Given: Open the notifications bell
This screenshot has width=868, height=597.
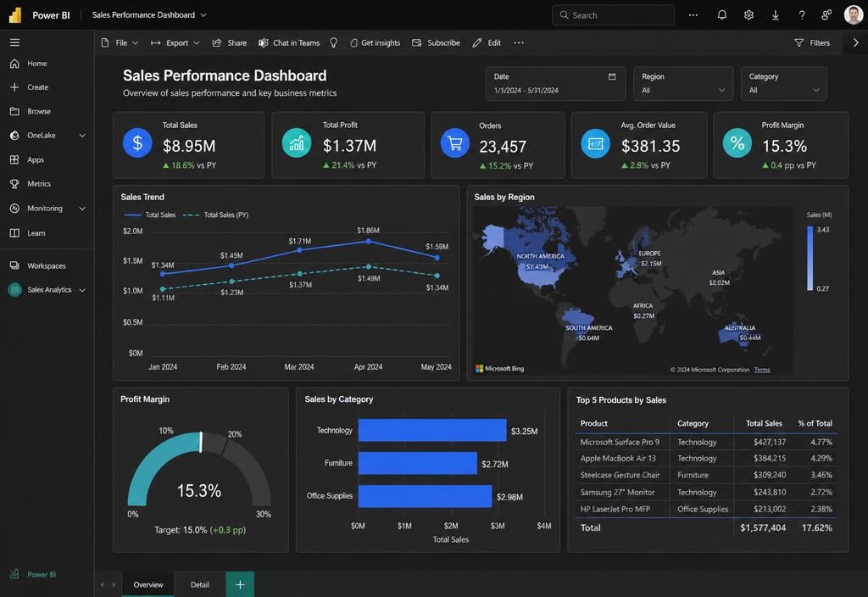Looking at the screenshot, I should [722, 15].
